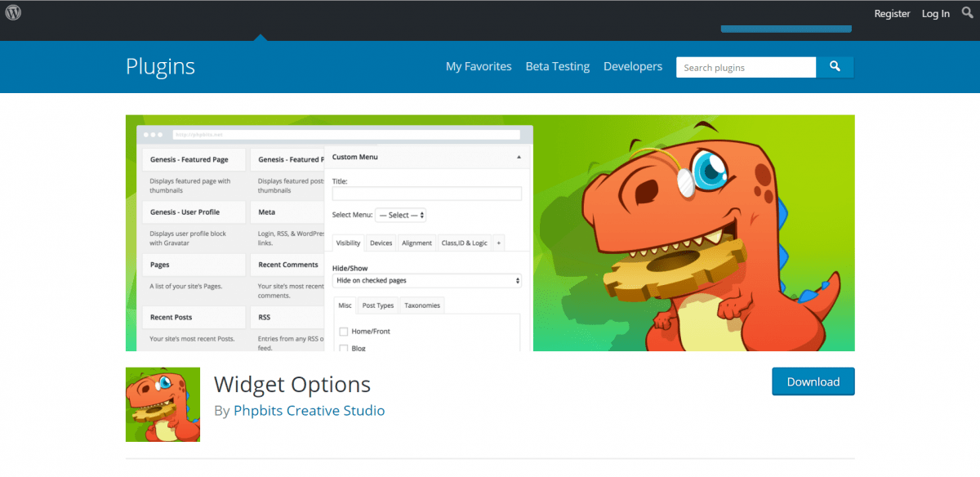This screenshot has height=477, width=980.
Task: Open the Select Menu dropdown
Action: (400, 216)
